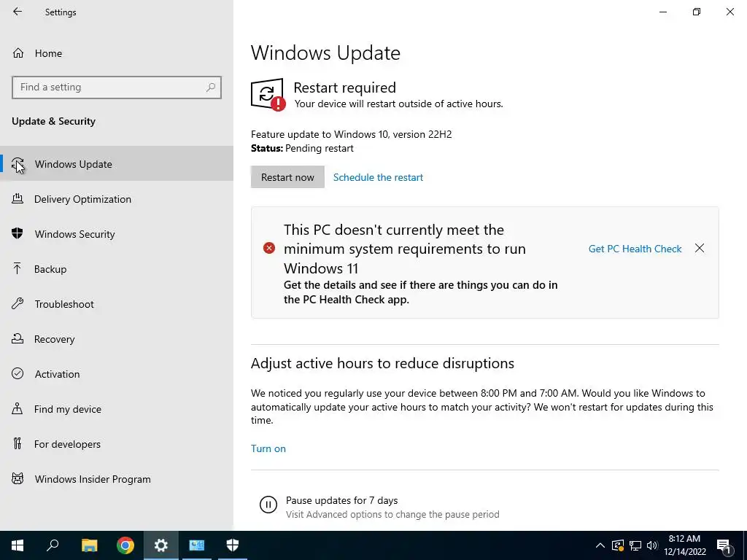
Task: Click the magnifier icon in search box
Action: pyautogui.click(x=211, y=87)
